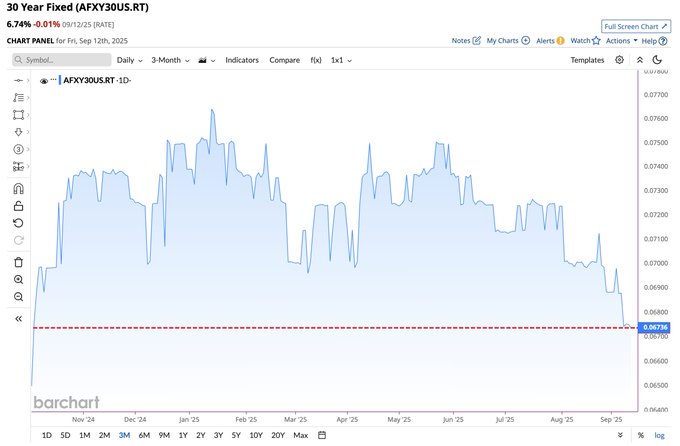The height and width of the screenshot is (446, 680).
Task: Select the 9M time range
Action: click(164, 435)
